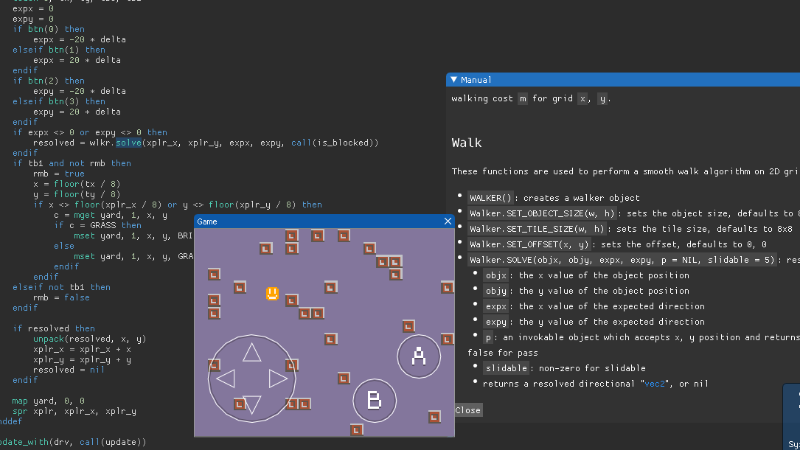Viewport: 800px width, 450px height.
Task: Tap the D-pad left arrow
Action: [226, 378]
